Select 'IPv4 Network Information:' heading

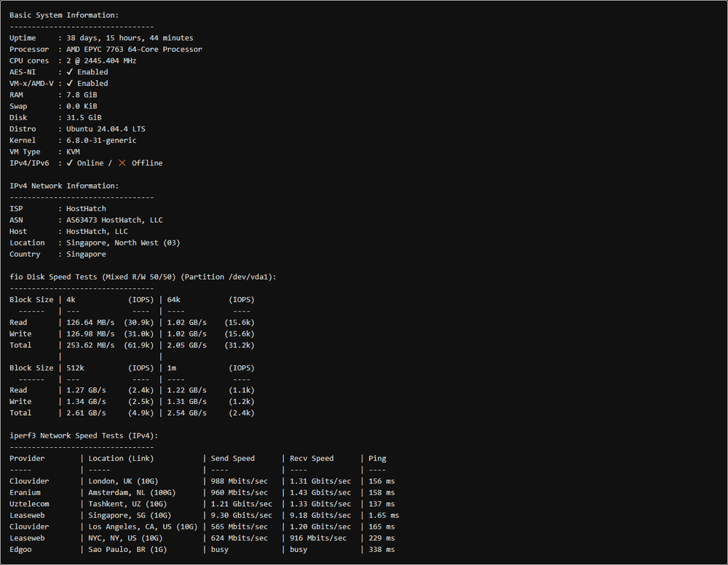point(64,186)
